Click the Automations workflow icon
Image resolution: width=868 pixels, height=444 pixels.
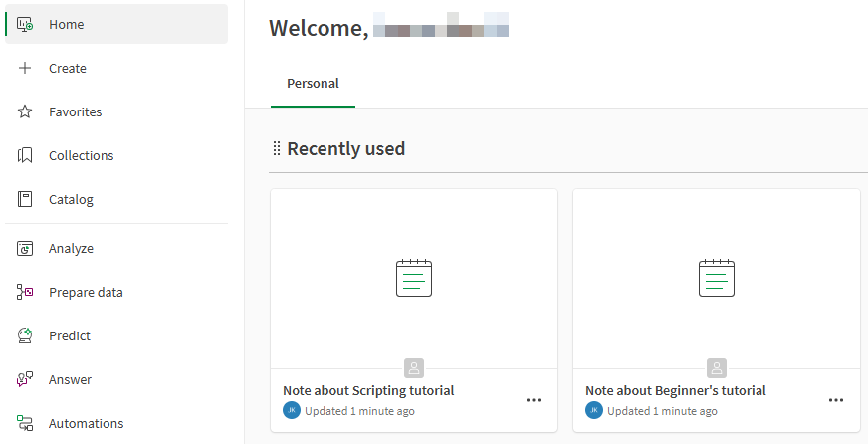[26, 423]
